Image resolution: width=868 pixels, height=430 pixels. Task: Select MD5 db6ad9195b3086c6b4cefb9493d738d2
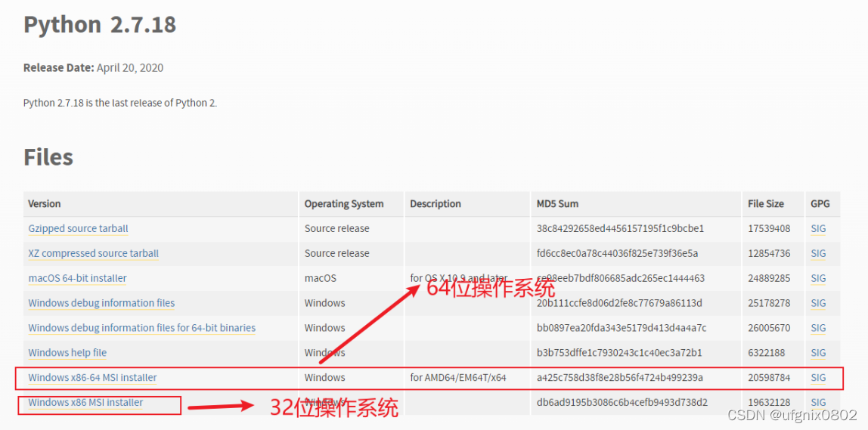coord(622,403)
